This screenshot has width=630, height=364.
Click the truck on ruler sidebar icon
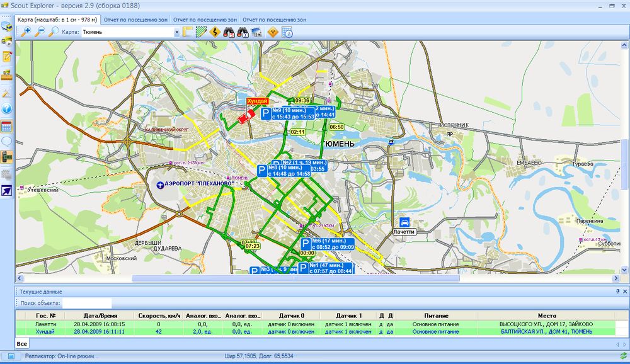coord(7,75)
